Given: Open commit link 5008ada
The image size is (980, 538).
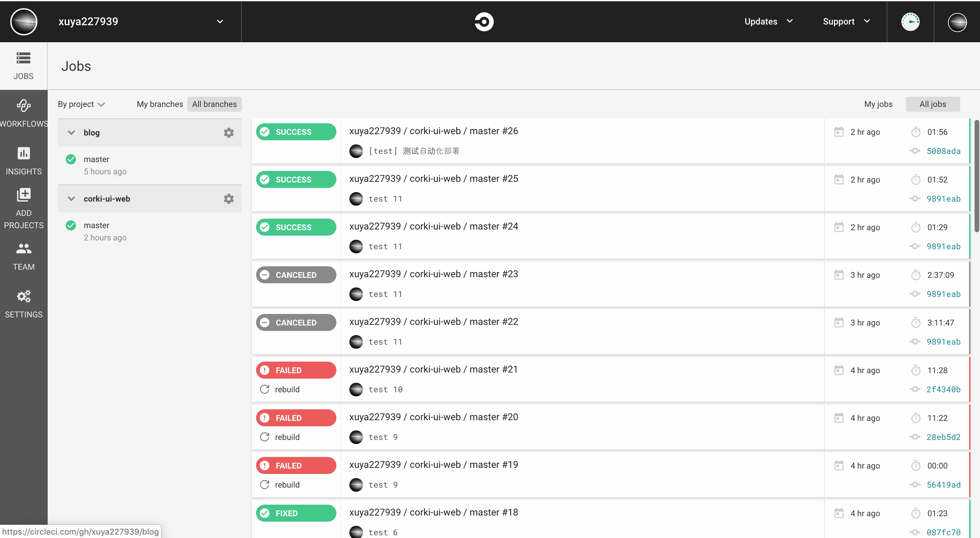Looking at the screenshot, I should [943, 151].
